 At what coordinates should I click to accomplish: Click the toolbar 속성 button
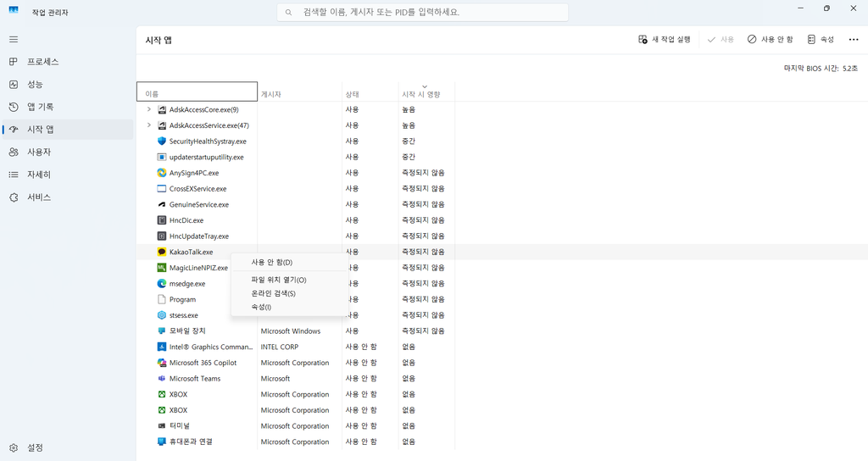tap(821, 39)
